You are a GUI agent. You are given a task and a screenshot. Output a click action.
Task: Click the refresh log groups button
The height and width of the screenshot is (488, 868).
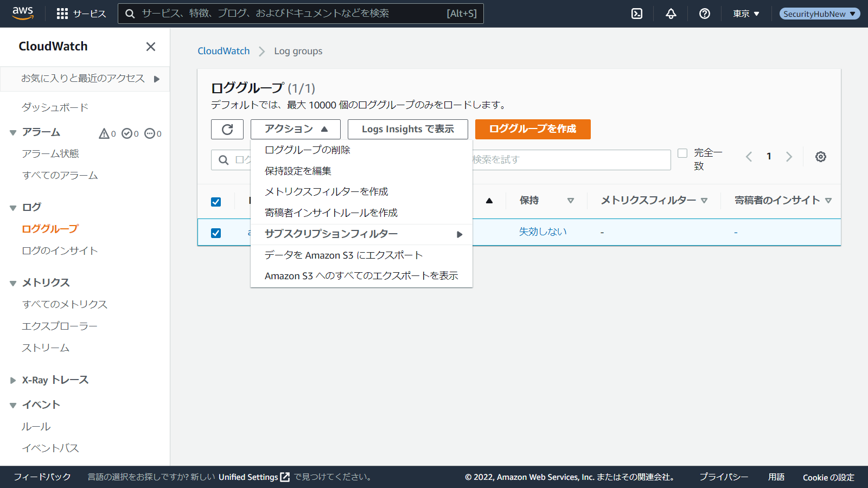tap(227, 129)
